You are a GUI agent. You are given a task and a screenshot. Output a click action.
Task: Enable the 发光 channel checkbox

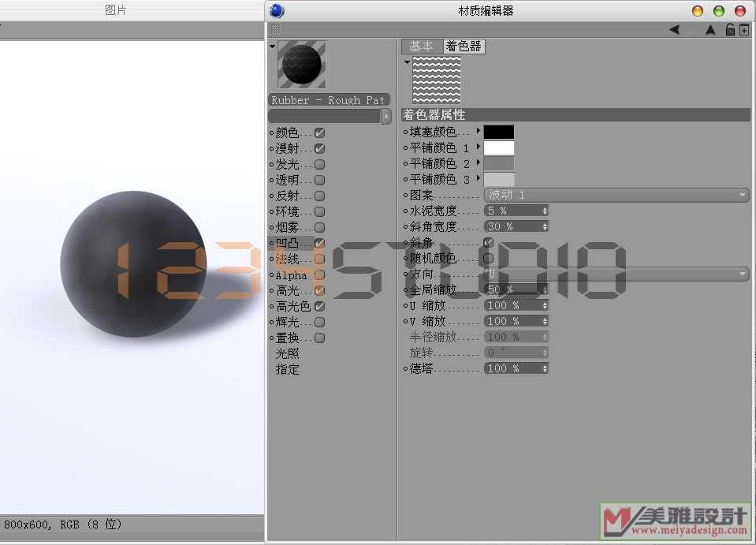pos(320,164)
